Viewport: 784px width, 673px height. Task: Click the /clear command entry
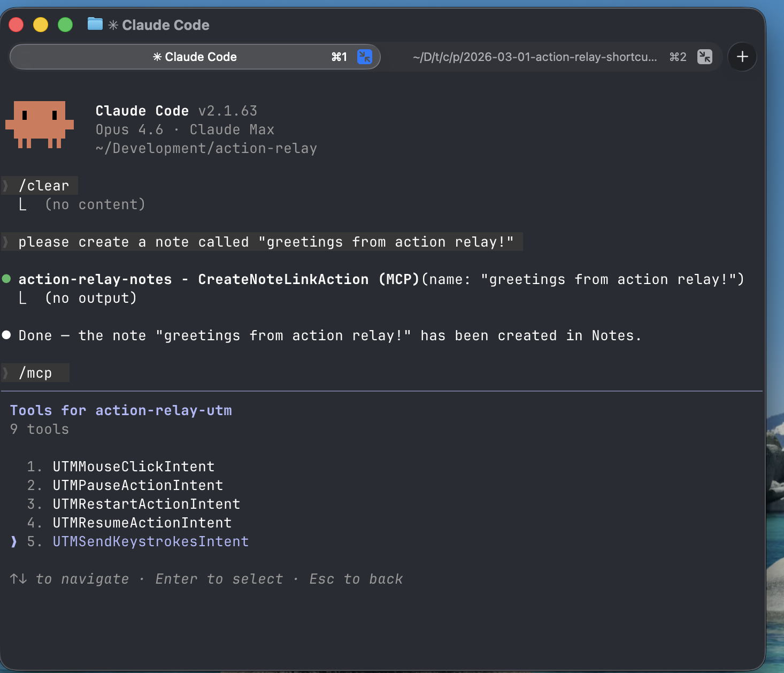pos(44,185)
